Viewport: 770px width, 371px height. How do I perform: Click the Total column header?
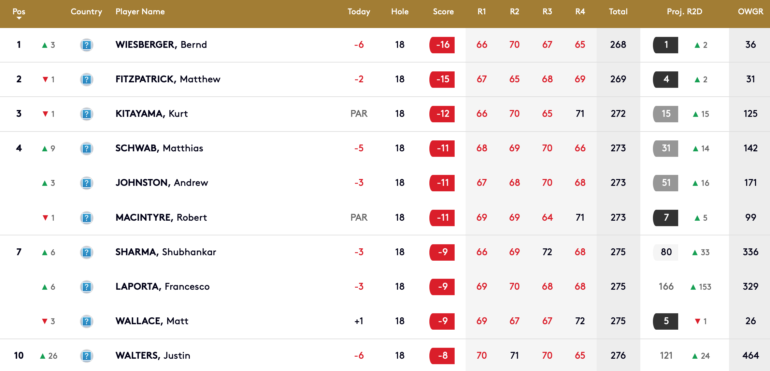click(x=618, y=12)
